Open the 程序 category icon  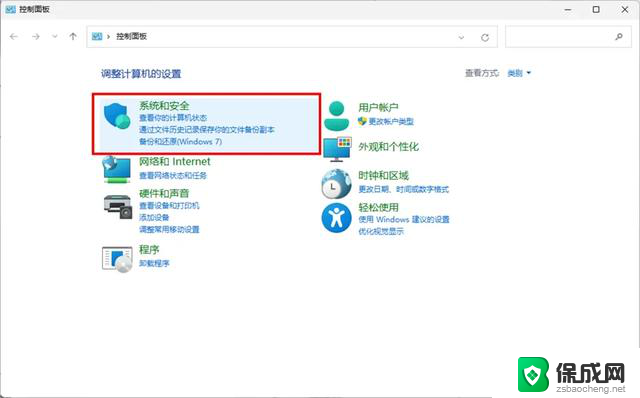(x=117, y=259)
